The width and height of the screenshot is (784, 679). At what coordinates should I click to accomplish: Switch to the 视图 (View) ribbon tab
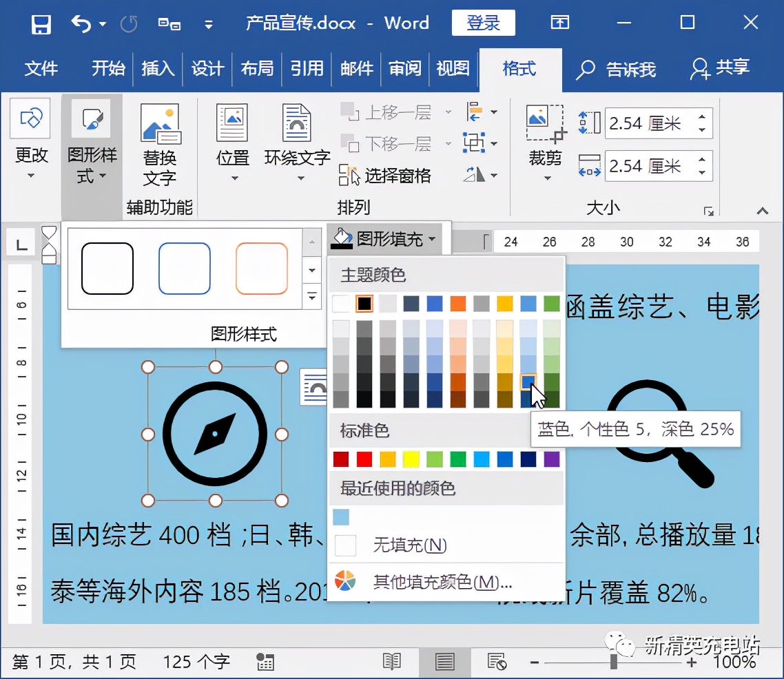click(453, 69)
